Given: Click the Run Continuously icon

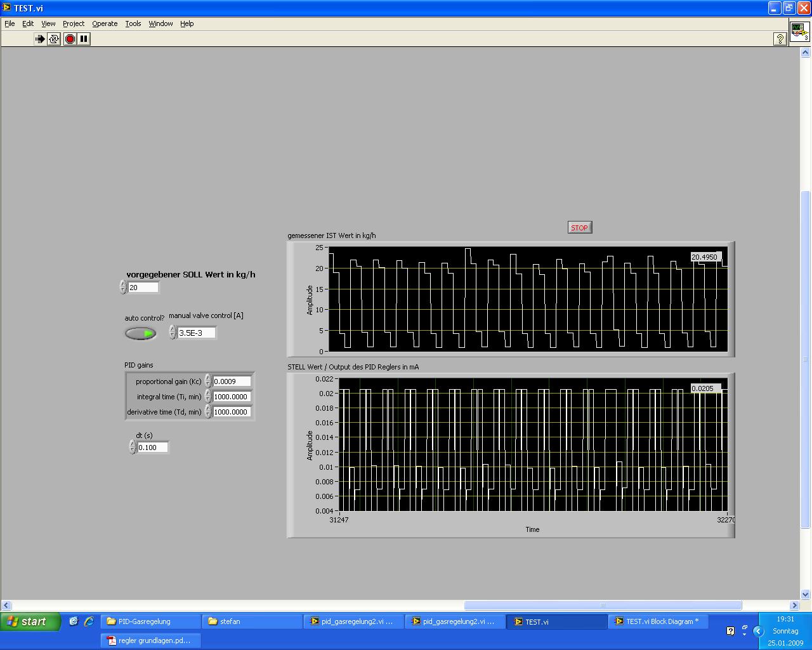Looking at the screenshot, I should tap(54, 39).
